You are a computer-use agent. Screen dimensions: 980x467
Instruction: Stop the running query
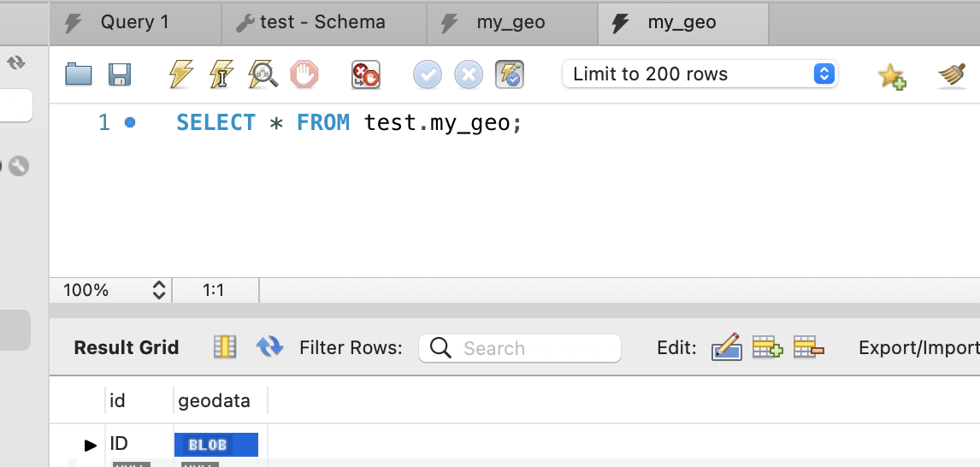tap(304, 74)
